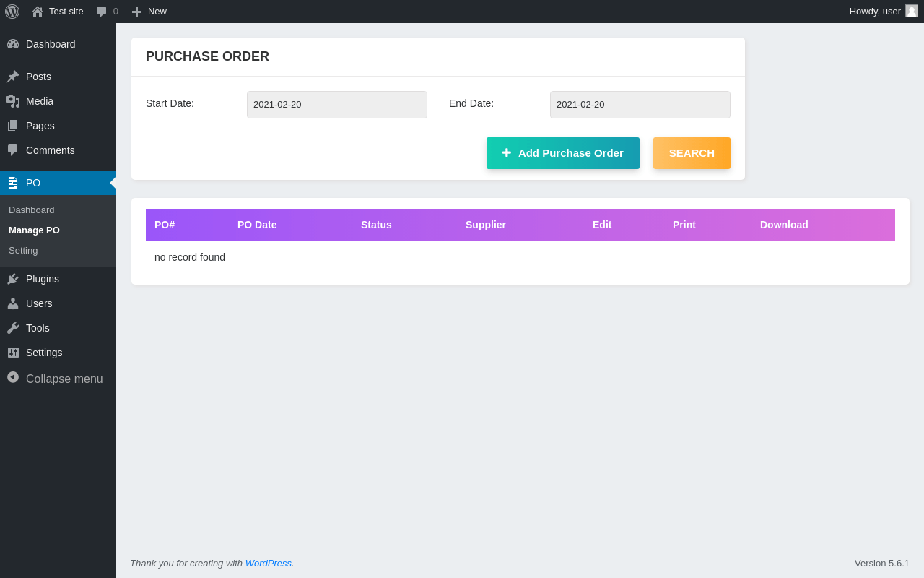Image resolution: width=924 pixels, height=578 pixels.
Task: Open the Test site link
Action: 58,12
